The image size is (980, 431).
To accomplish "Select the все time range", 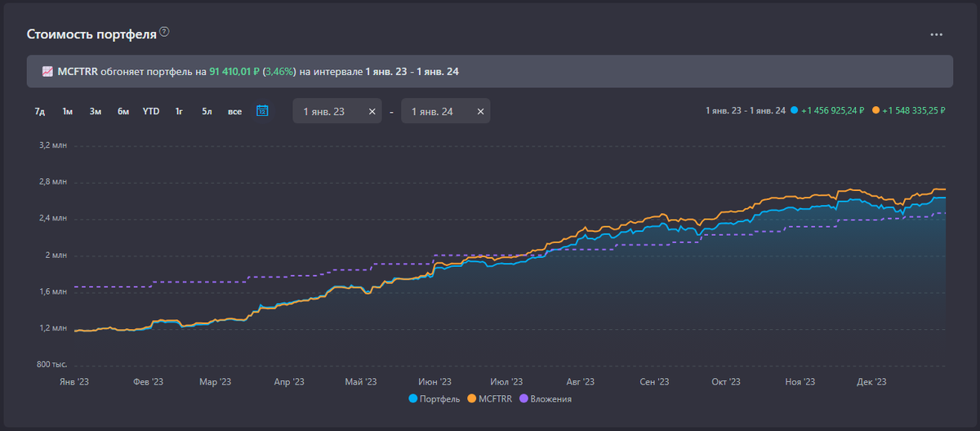I will point(235,112).
